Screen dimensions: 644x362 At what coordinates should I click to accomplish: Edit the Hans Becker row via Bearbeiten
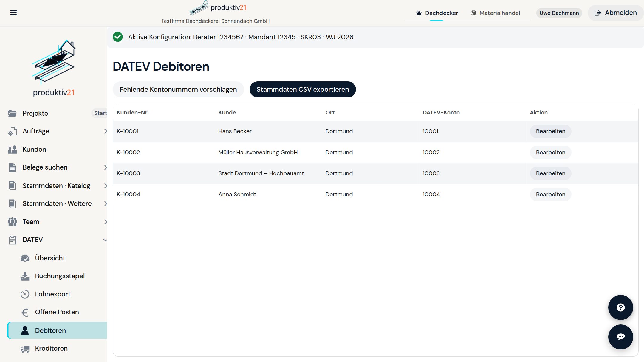[x=550, y=131]
